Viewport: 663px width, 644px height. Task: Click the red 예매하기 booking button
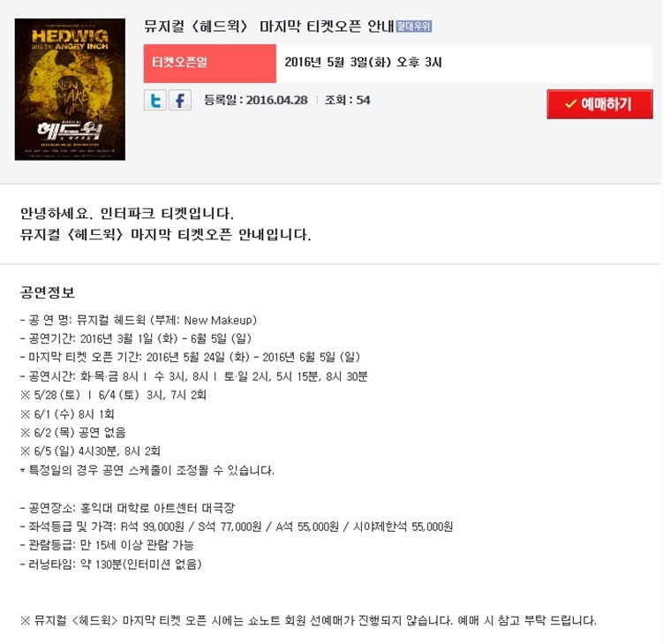[x=599, y=104]
